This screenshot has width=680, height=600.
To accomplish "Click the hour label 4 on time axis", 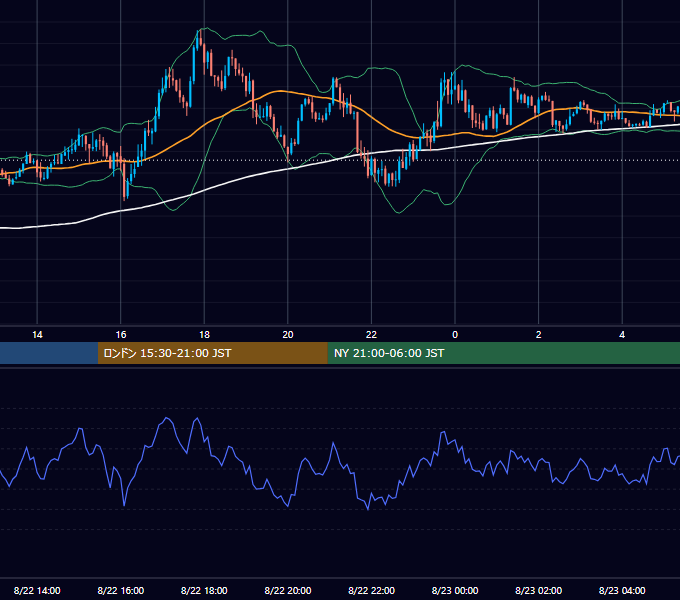I will (622, 335).
